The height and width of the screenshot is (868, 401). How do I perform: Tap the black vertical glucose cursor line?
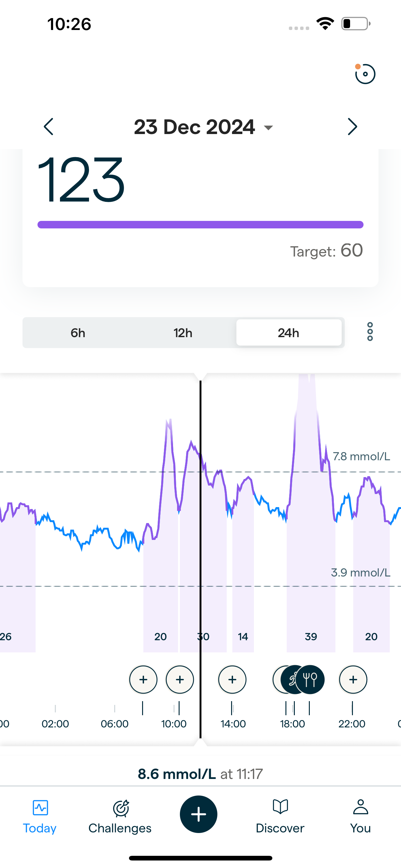(200, 573)
